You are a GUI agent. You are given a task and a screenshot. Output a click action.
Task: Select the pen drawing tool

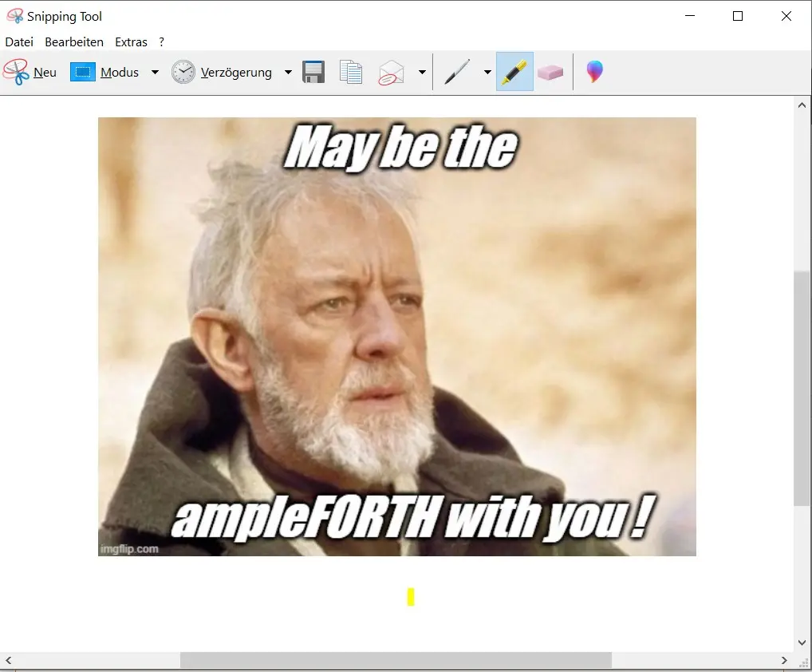click(457, 72)
